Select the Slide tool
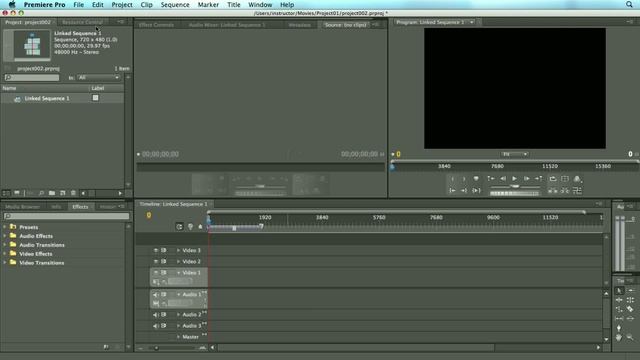Image resolution: width=640 pixels, height=360 pixels. pos(630,318)
